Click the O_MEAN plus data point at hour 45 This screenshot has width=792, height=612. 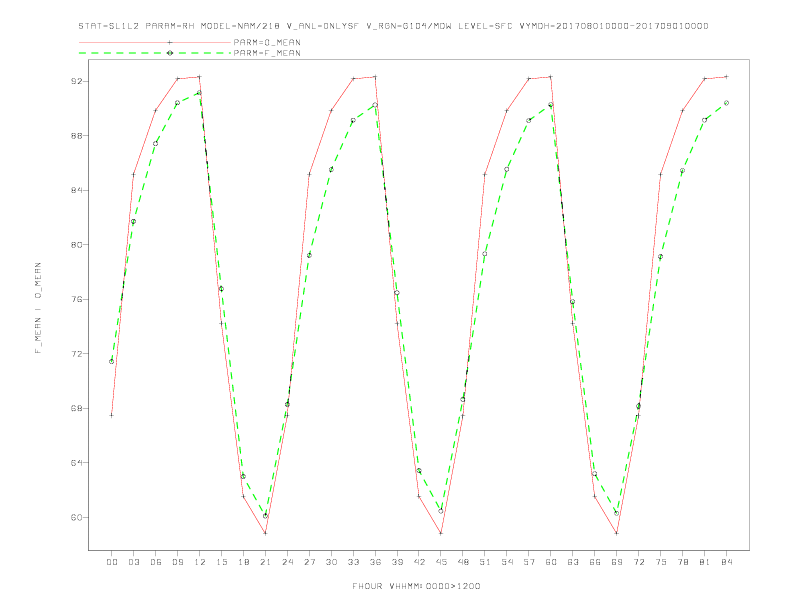coord(441,533)
